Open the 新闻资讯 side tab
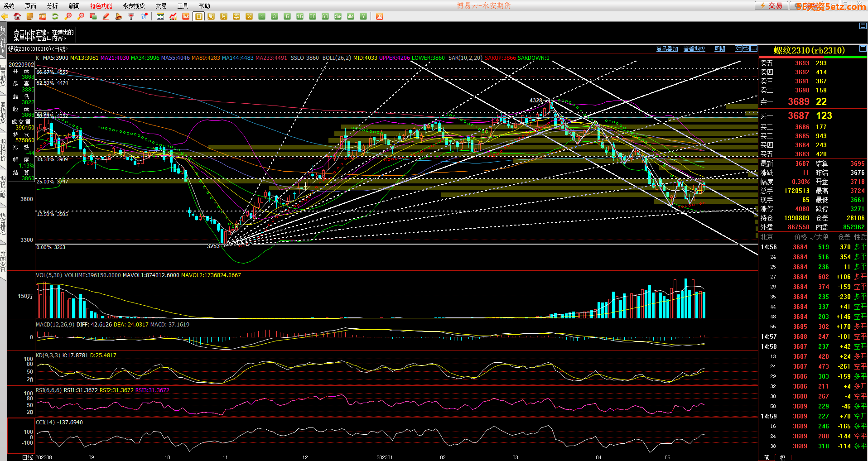Viewport: 868px width, 461px height. click(3, 261)
